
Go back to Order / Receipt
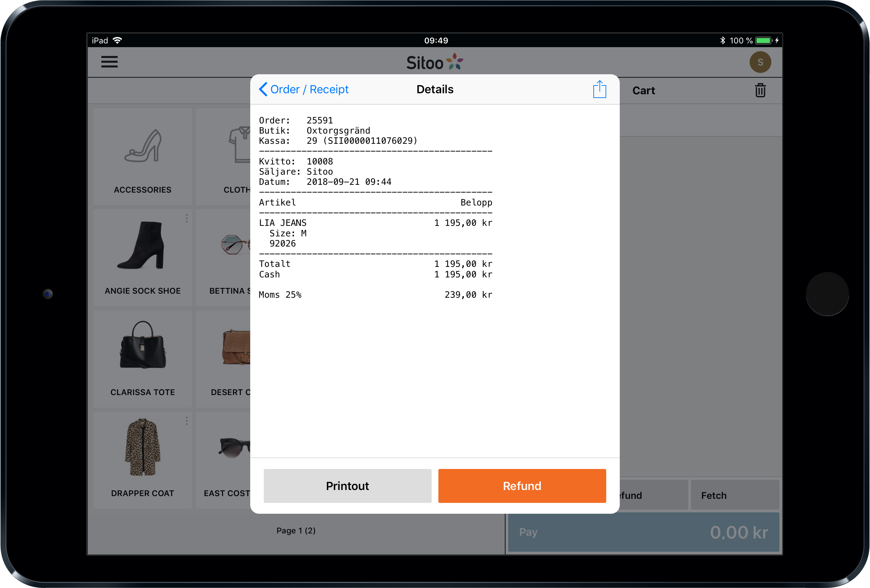point(303,90)
